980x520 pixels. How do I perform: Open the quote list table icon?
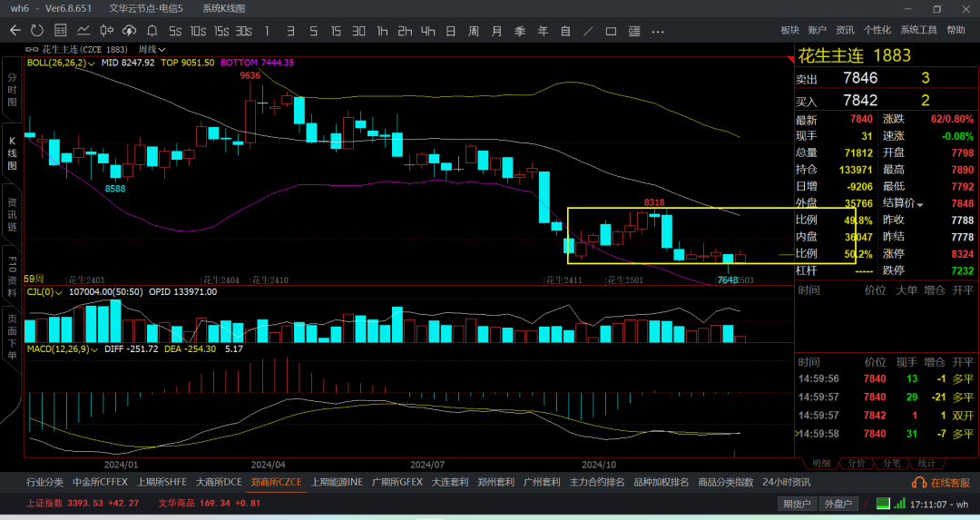point(61,31)
